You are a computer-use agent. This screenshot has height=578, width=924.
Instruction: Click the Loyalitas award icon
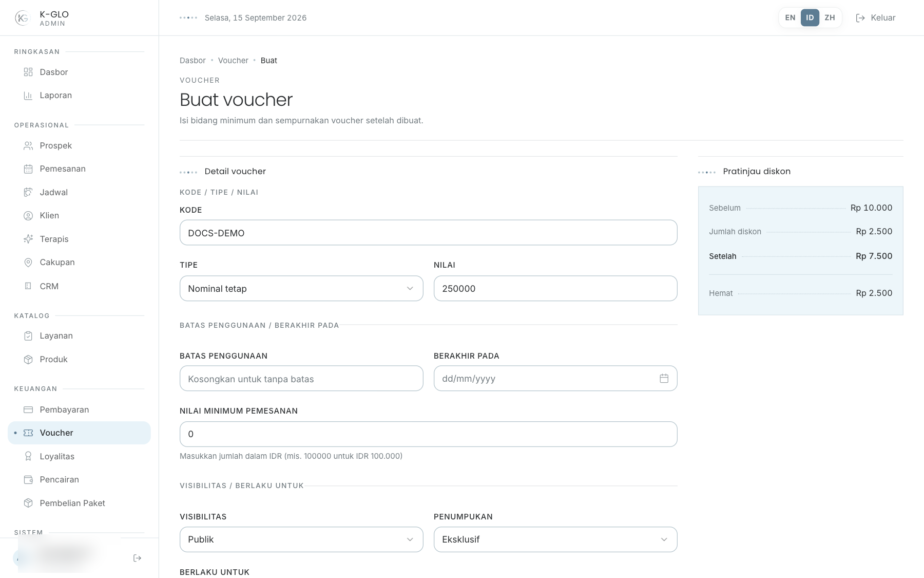(28, 457)
